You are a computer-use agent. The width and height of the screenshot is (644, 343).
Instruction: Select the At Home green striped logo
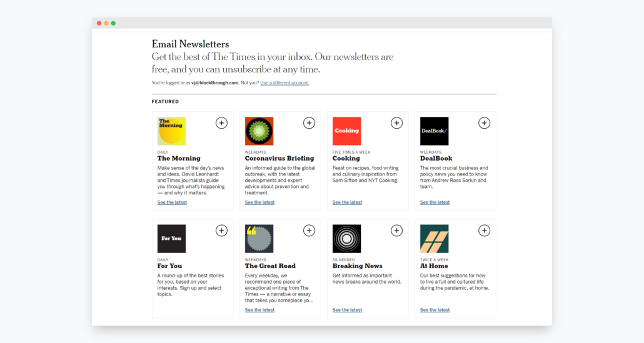point(434,239)
